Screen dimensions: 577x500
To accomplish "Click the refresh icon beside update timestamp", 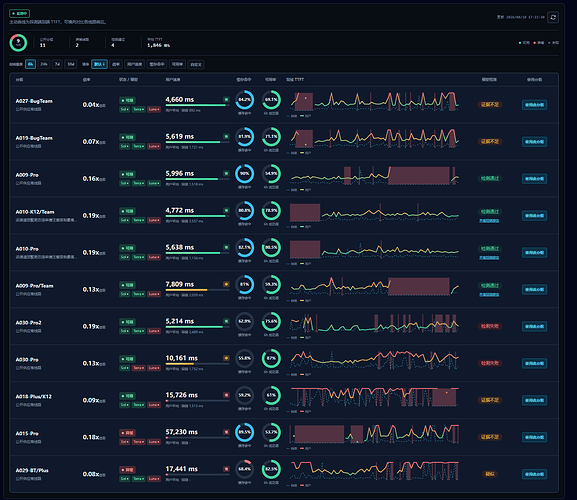I will (553, 17).
